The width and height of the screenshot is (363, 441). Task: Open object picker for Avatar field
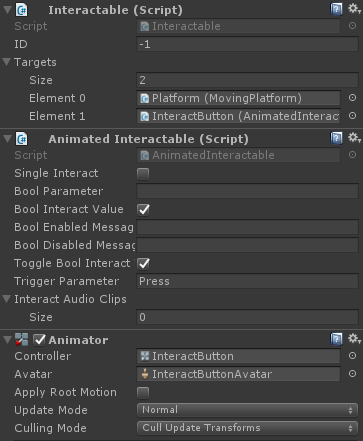352,374
